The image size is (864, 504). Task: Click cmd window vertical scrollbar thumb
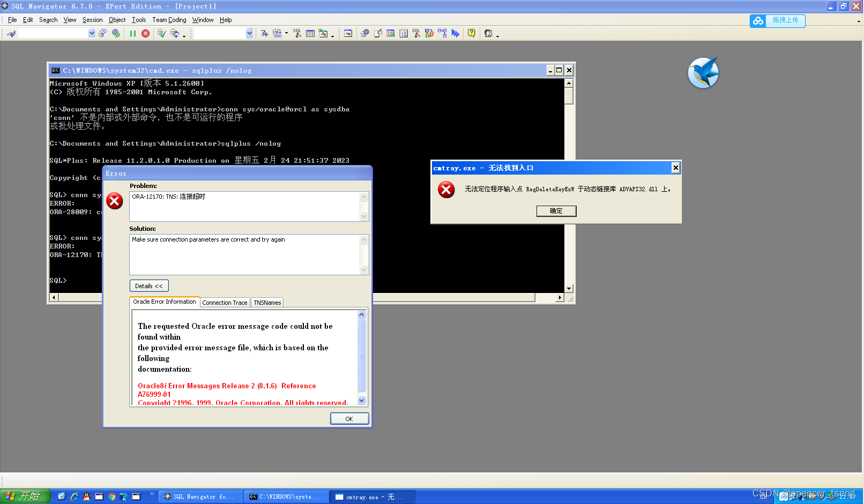click(569, 96)
